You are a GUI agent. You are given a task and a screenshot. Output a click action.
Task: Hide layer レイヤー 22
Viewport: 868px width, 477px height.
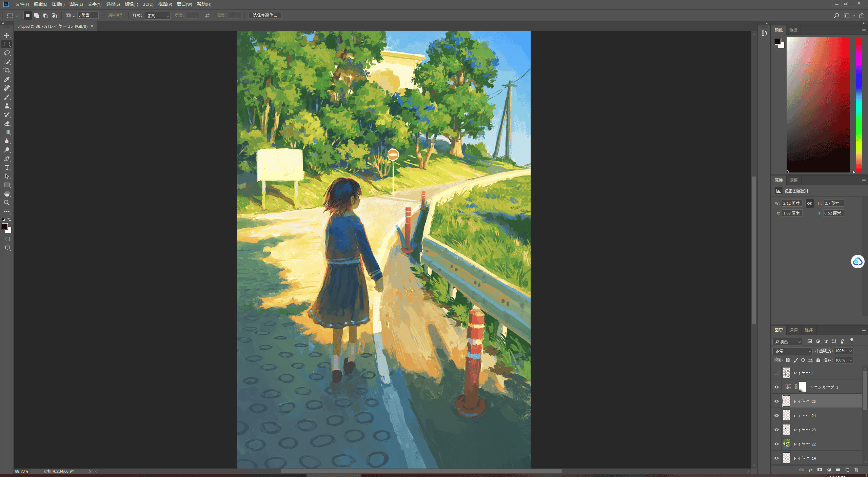776,444
